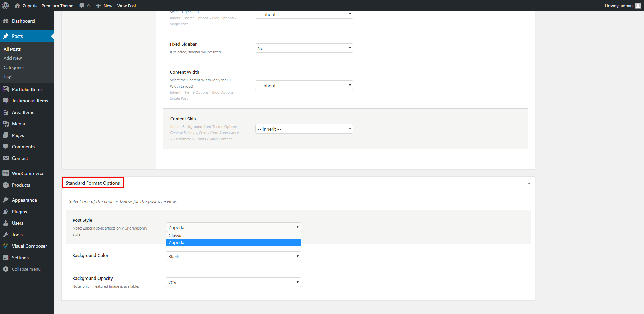This screenshot has height=314, width=644.
Task: Click the WooCommerce logo icon
Action: [6, 173]
